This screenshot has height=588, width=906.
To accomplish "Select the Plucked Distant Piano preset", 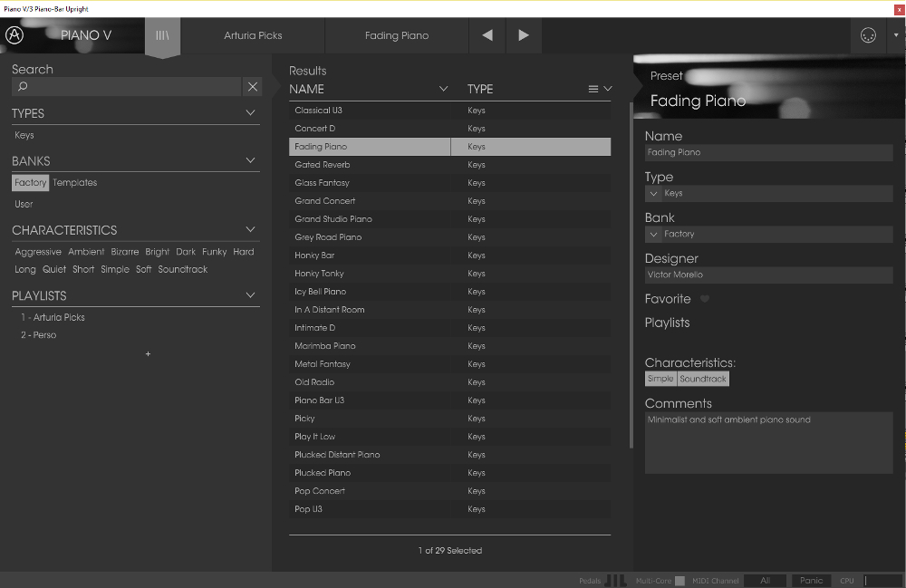I will coord(449,455).
